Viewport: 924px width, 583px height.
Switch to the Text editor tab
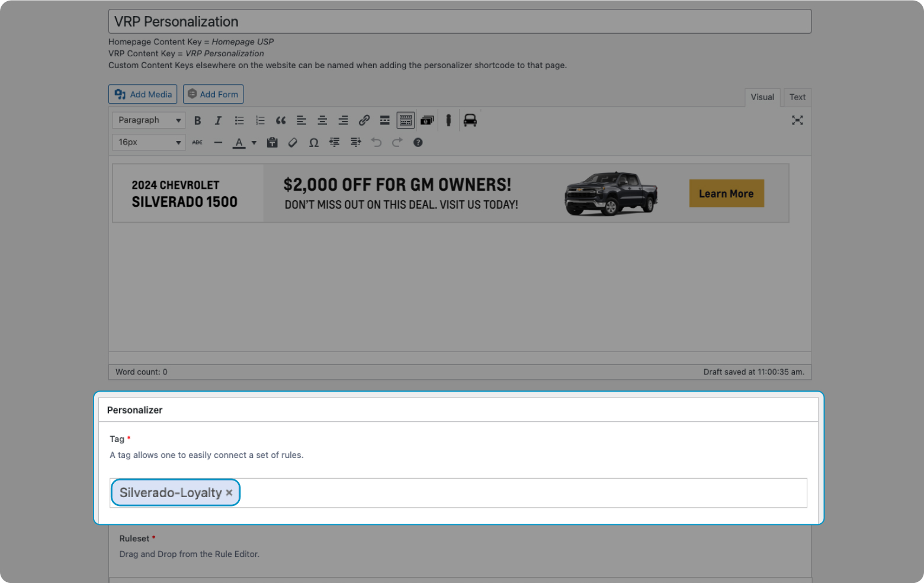pos(797,97)
